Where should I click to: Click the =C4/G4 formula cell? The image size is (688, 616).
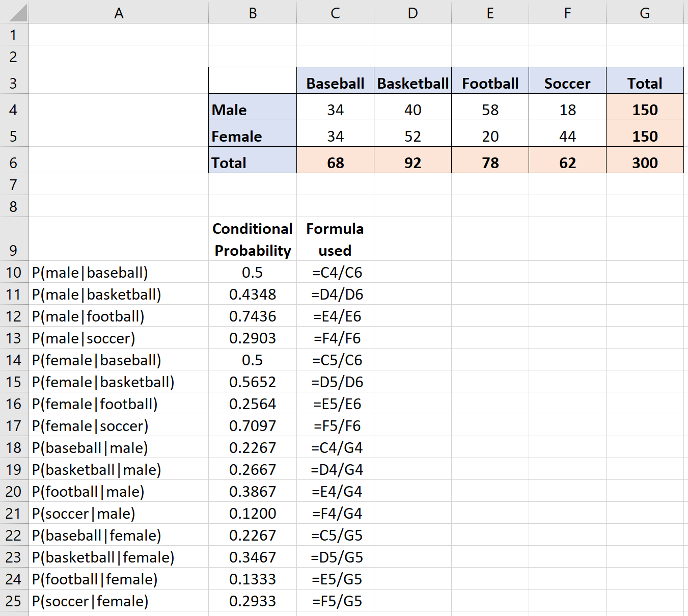tap(335, 447)
